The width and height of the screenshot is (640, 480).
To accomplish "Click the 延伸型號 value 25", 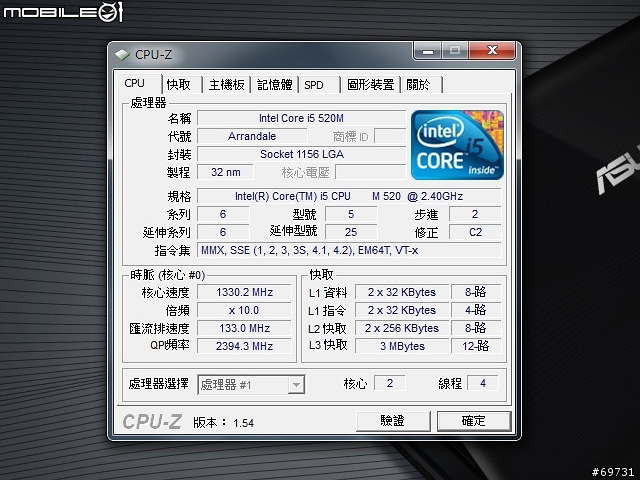I will (351, 232).
